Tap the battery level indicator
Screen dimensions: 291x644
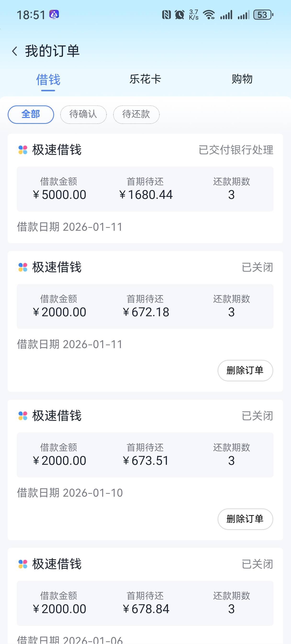263,15
